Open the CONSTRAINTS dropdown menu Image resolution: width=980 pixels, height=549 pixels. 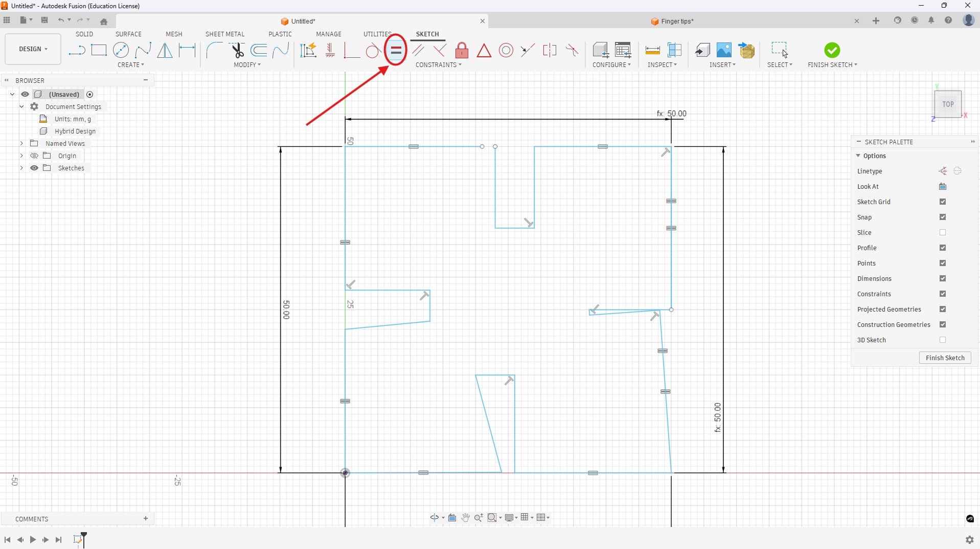tap(439, 65)
